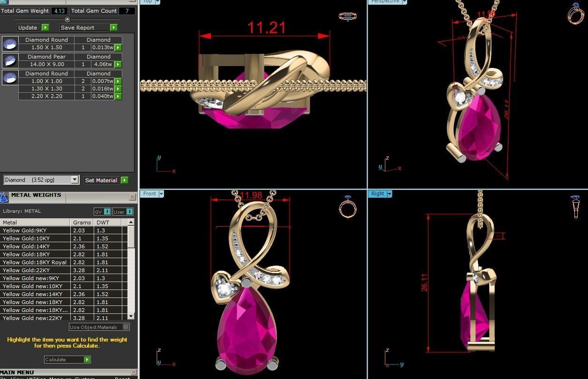Collapse the gem totals panel with the round handle
This screenshot has width=588, height=379.
click(67, 19)
